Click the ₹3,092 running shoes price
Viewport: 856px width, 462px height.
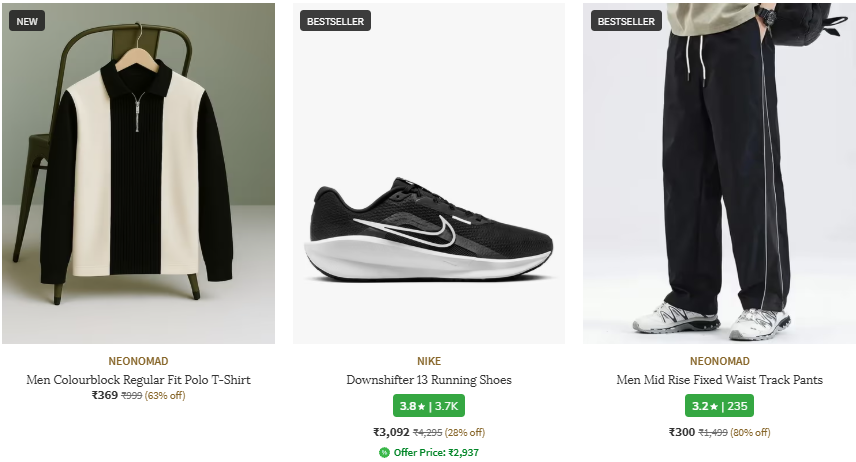(x=391, y=432)
